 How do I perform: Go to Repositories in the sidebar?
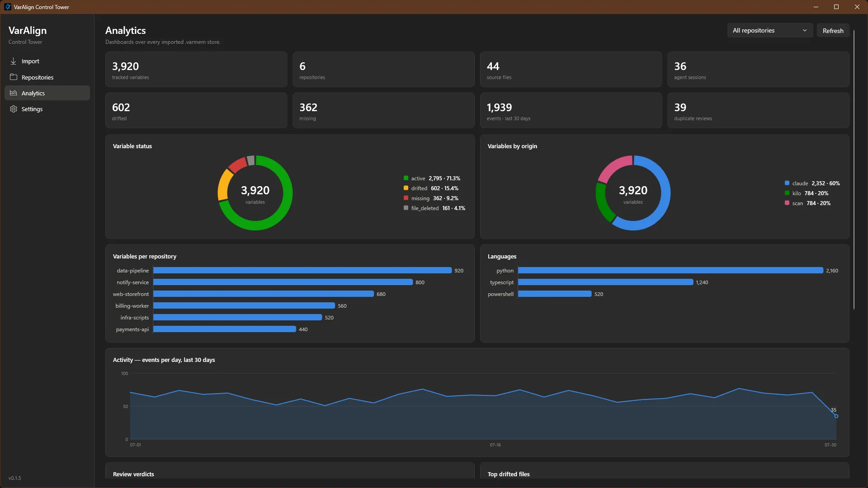[47, 77]
